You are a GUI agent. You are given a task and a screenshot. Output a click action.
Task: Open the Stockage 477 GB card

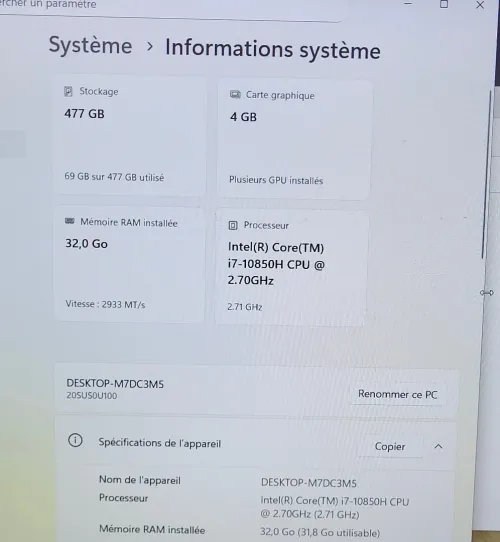[130, 136]
